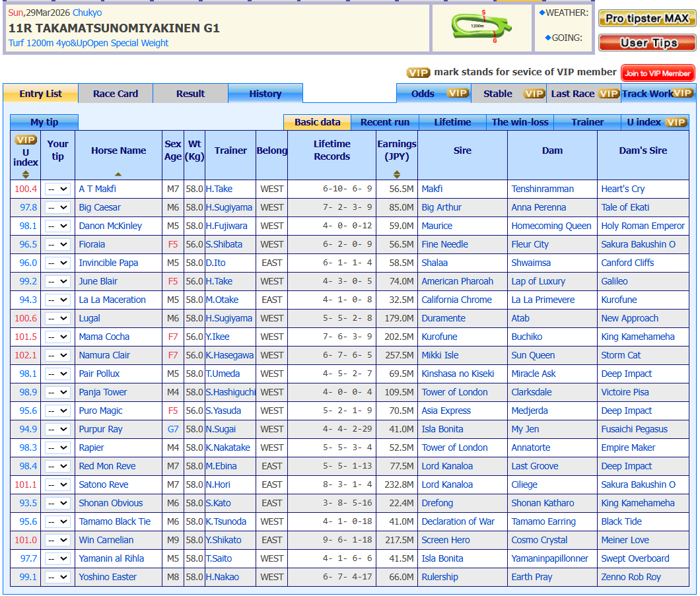
Task: Open tip dropdown for Fioraia
Action: tap(57, 244)
